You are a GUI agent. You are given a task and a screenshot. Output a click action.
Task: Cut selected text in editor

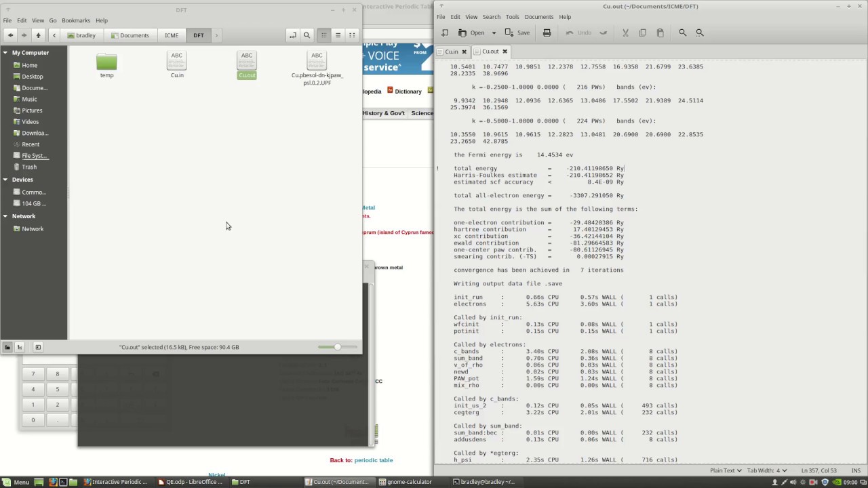(625, 33)
